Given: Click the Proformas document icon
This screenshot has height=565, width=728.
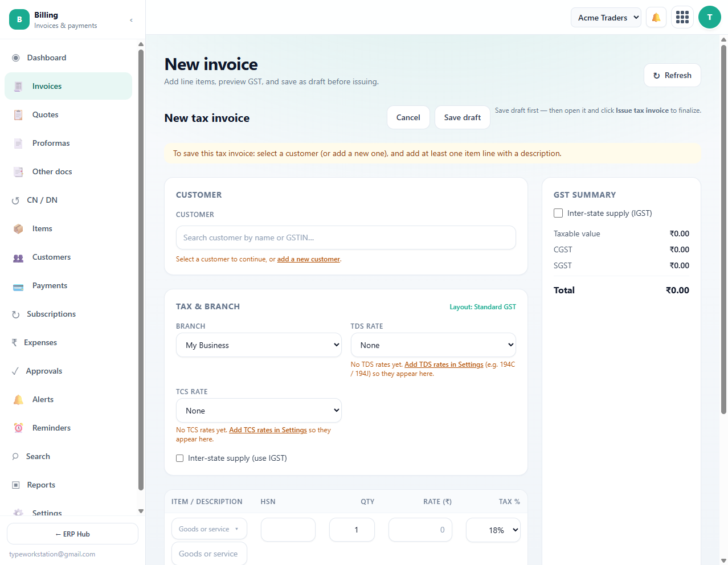Looking at the screenshot, I should pyautogui.click(x=18, y=144).
